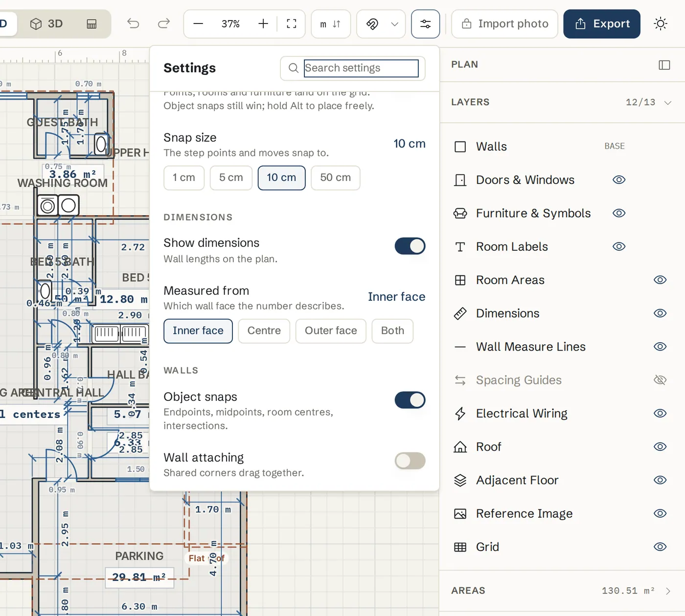Screen dimensions: 685x616
Task: Disable the Object snaps switch
Action: click(410, 400)
